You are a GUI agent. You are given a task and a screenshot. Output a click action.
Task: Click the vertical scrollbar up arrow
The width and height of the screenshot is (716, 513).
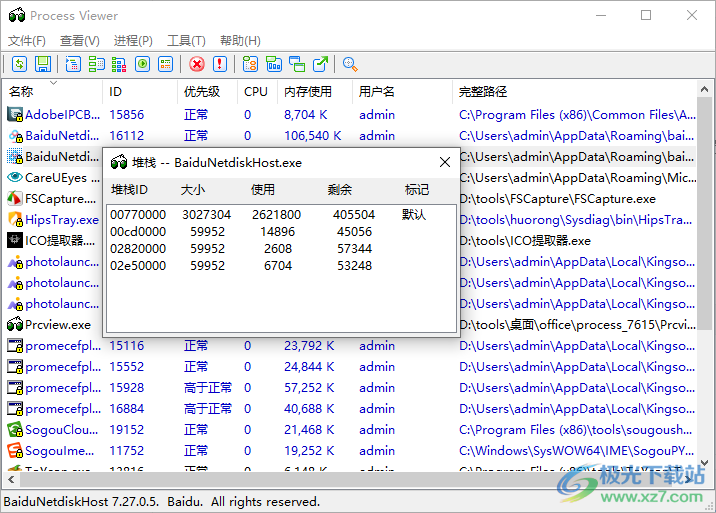point(704,90)
